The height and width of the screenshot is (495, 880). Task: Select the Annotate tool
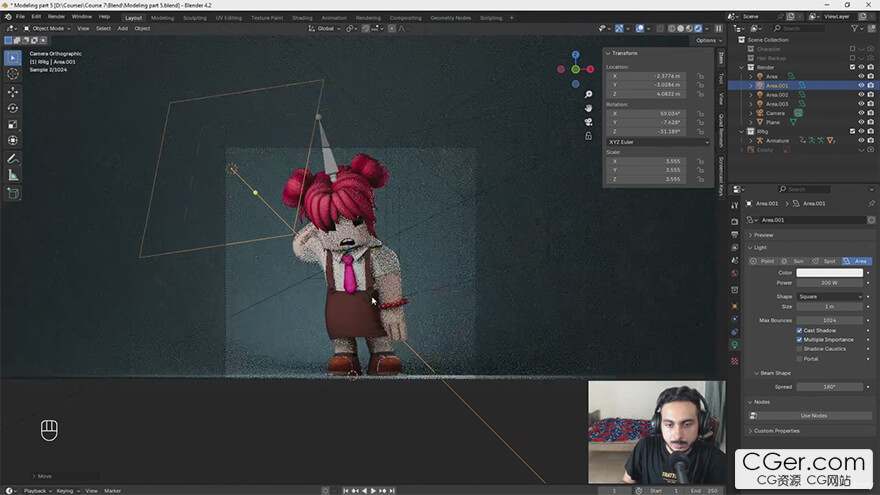click(x=13, y=159)
